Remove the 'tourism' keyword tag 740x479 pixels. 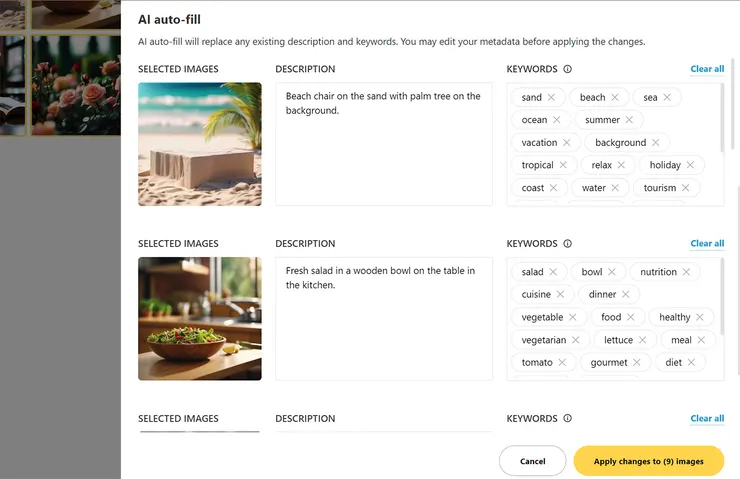686,188
